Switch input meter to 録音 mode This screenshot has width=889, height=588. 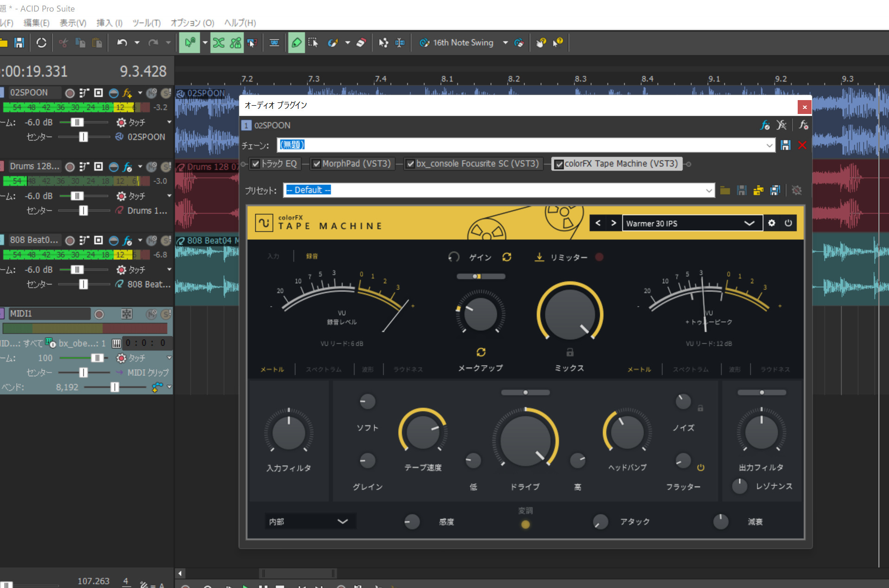click(x=312, y=256)
